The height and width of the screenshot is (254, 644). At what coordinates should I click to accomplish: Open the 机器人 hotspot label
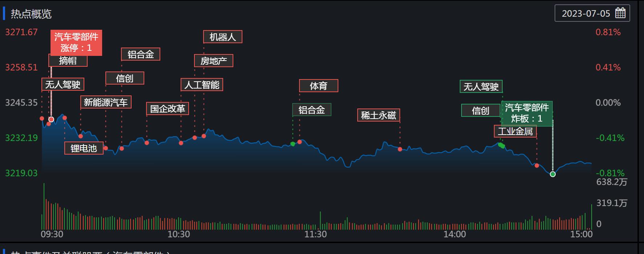point(222,37)
